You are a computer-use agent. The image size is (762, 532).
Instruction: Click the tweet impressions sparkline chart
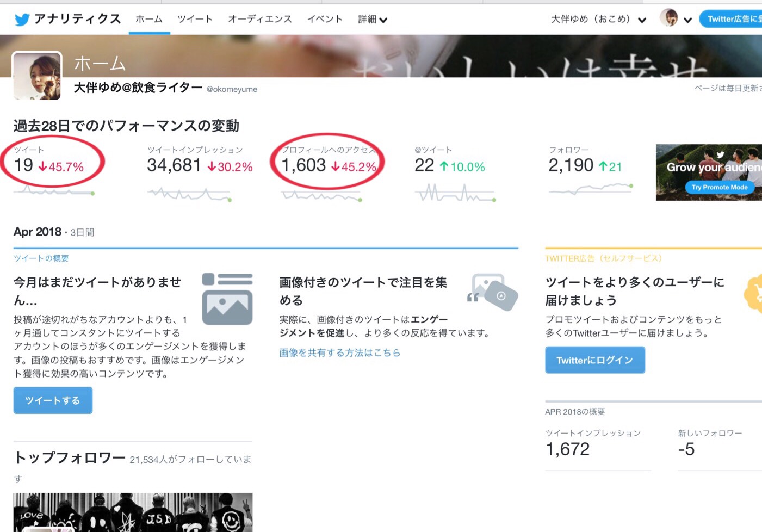pyautogui.click(x=189, y=194)
